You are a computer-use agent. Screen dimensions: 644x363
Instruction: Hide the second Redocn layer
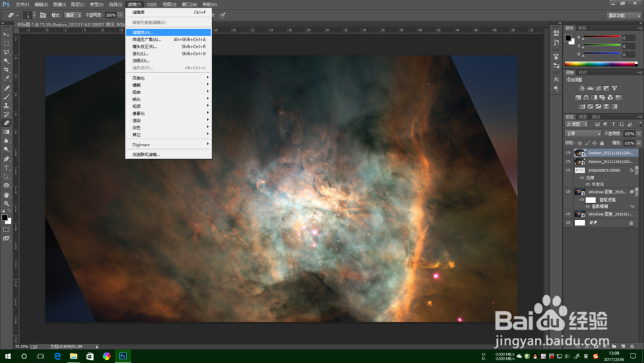(569, 162)
